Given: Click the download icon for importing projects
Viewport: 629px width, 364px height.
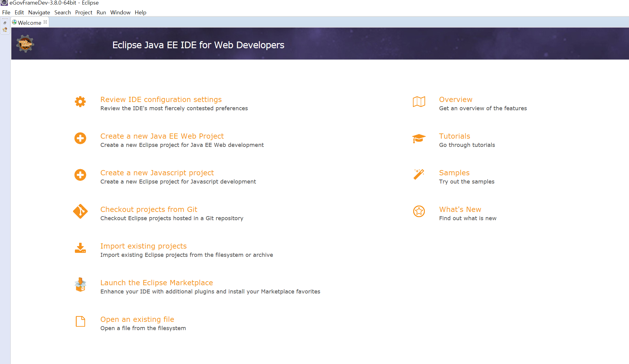Looking at the screenshot, I should 80,248.
